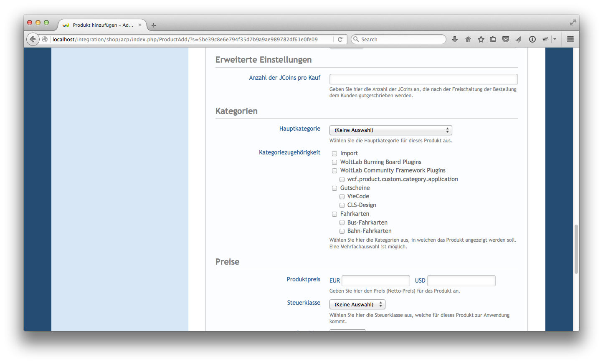
Task: Reload the page with the refresh icon
Action: (340, 39)
